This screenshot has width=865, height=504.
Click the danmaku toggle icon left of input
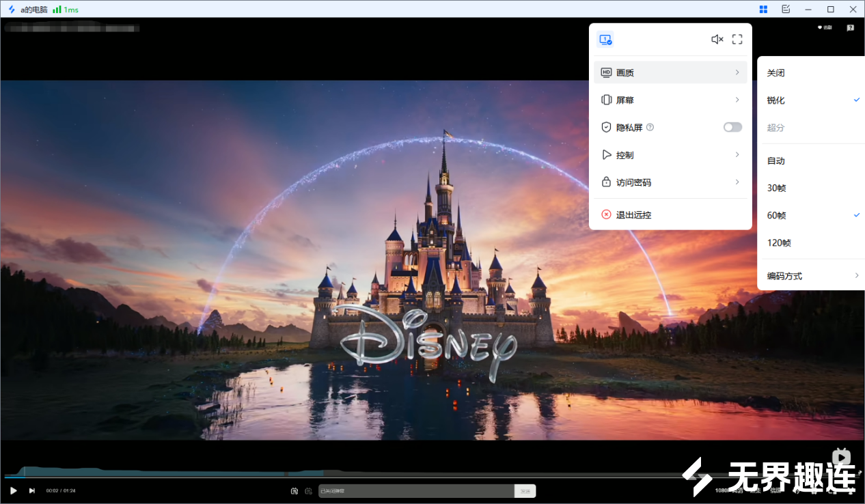[x=294, y=490]
